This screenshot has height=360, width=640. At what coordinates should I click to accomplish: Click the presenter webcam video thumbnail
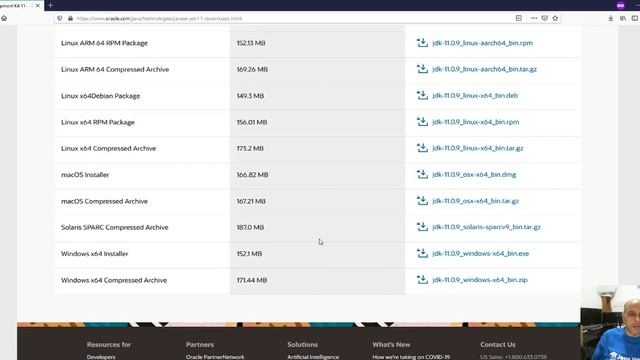click(610, 322)
